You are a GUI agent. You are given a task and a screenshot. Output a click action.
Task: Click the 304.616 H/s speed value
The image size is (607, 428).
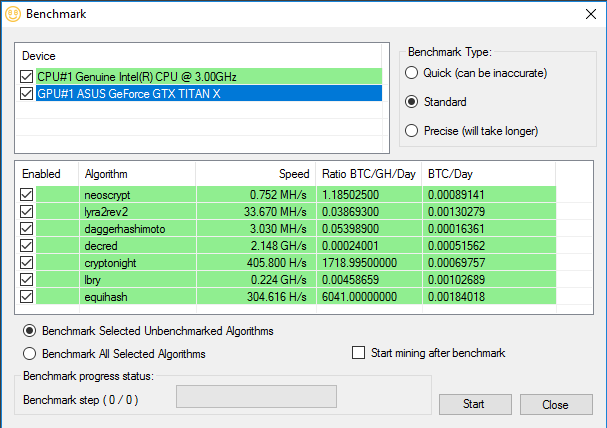(x=276, y=297)
